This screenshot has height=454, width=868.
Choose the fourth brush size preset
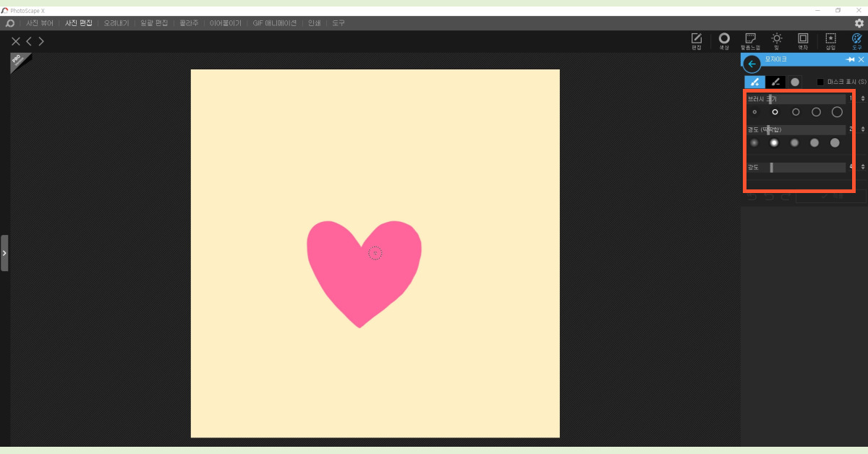pyautogui.click(x=816, y=112)
